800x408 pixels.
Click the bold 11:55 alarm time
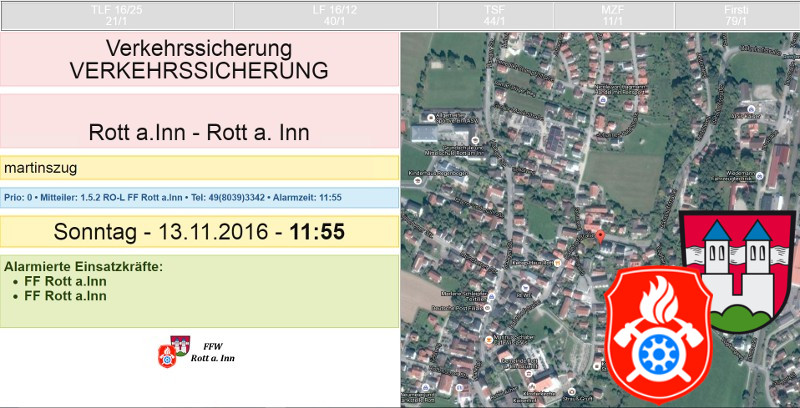[x=317, y=232]
